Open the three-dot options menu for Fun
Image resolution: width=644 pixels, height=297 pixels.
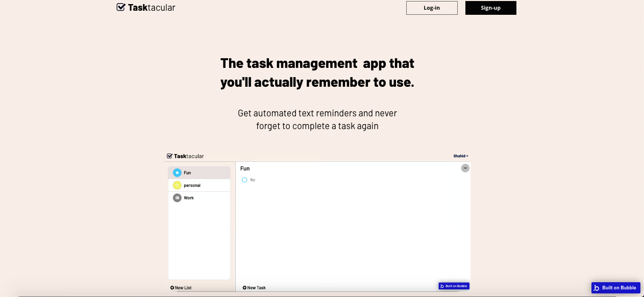pyautogui.click(x=465, y=168)
